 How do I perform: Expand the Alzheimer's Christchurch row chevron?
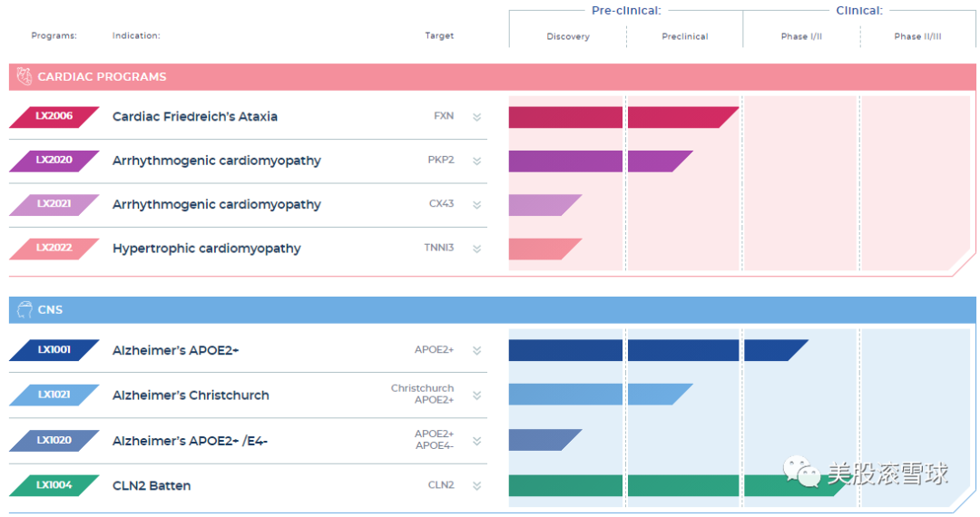[x=476, y=395]
